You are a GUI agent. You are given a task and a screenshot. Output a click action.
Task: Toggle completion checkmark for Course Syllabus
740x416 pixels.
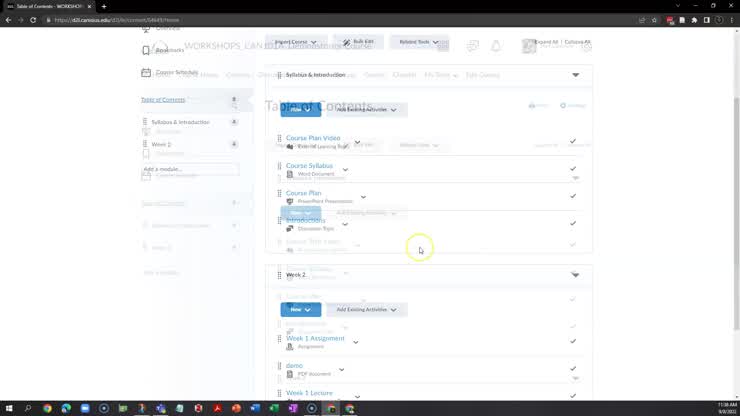573,169
